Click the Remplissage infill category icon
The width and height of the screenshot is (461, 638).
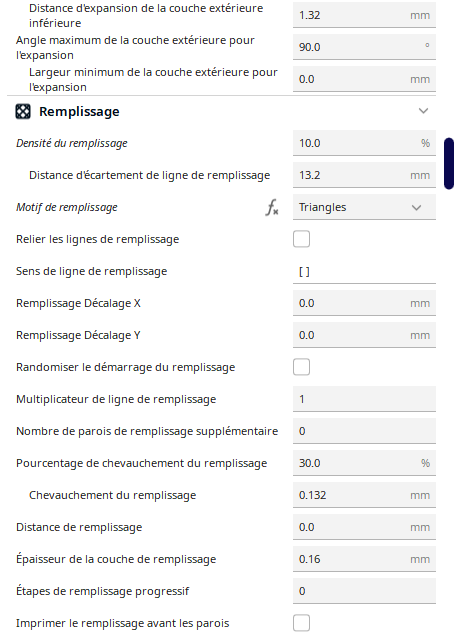23,111
